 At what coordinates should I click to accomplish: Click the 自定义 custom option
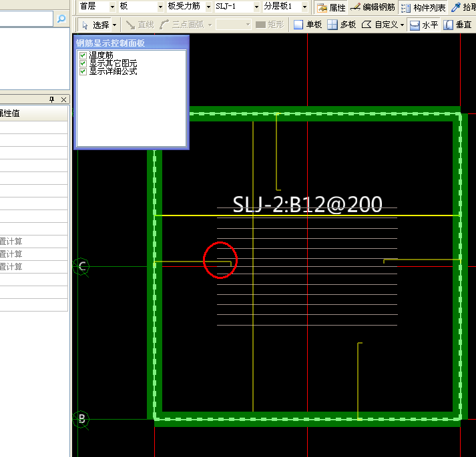[379, 25]
